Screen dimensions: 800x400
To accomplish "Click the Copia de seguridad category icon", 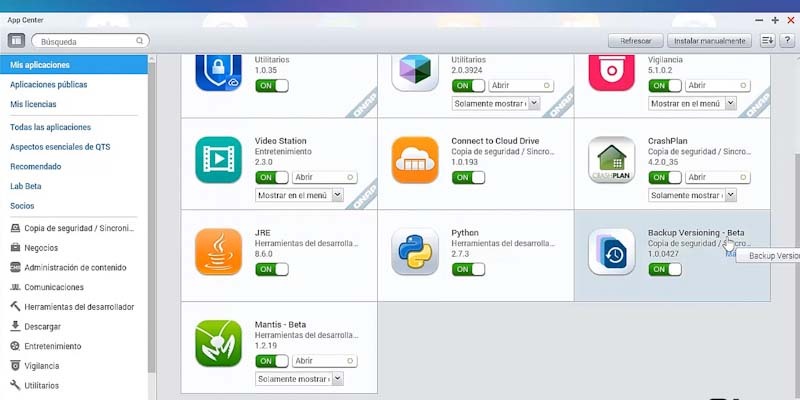I will [x=15, y=228].
